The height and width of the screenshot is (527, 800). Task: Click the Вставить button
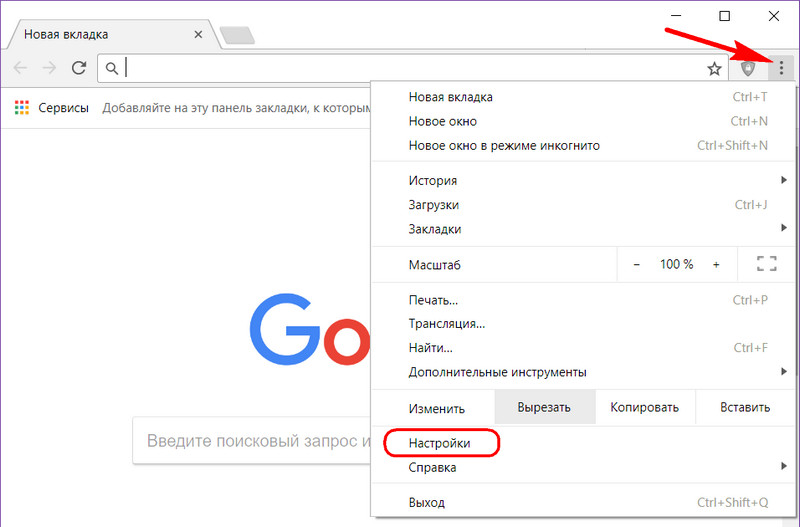[x=745, y=407]
